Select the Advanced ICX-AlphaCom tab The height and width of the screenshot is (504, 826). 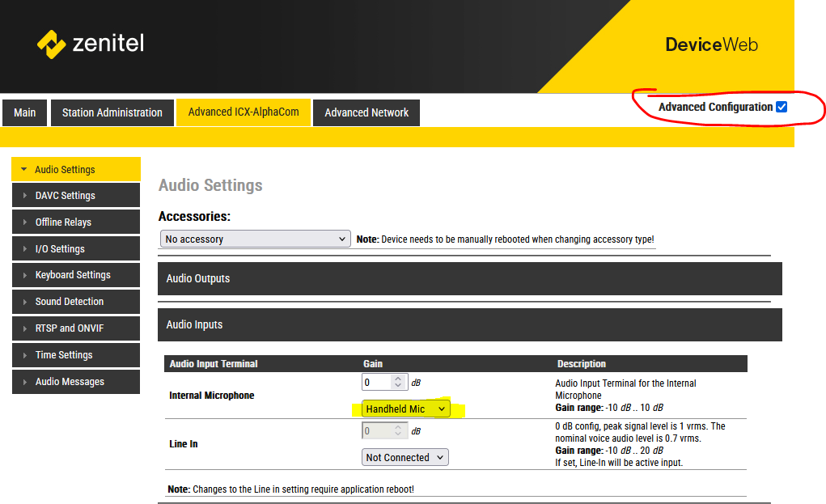(243, 112)
